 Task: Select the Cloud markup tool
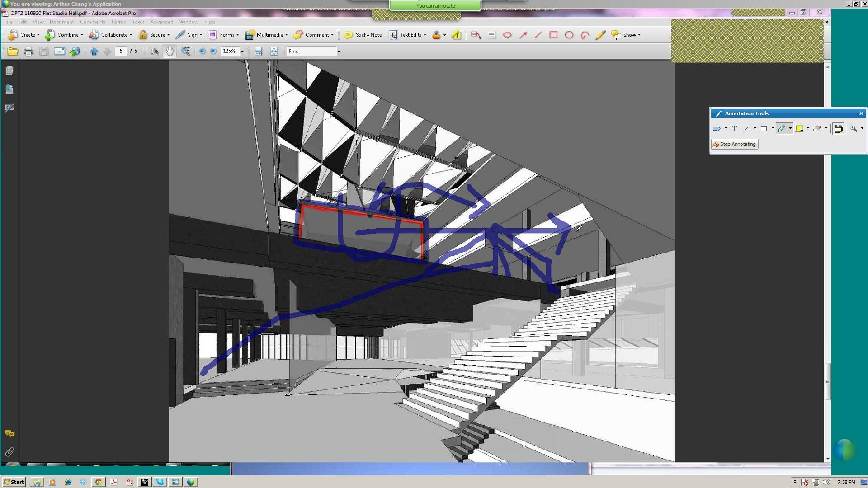tap(507, 35)
